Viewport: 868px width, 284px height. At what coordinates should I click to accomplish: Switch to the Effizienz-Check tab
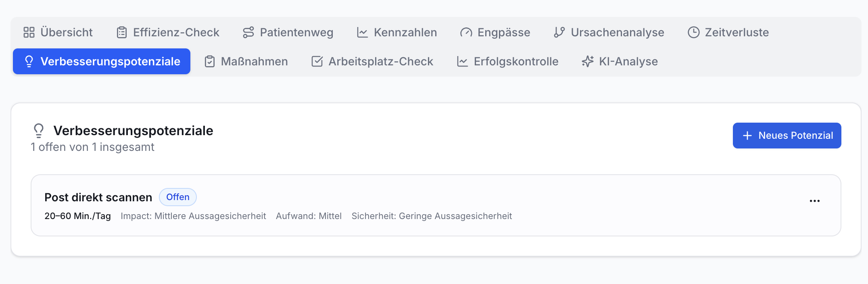pos(168,32)
